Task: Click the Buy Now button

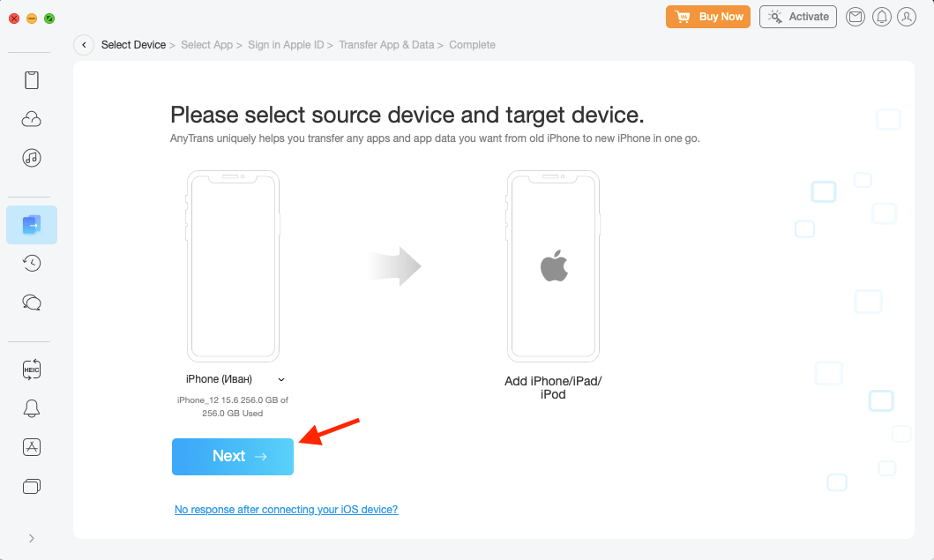Action: coord(708,17)
